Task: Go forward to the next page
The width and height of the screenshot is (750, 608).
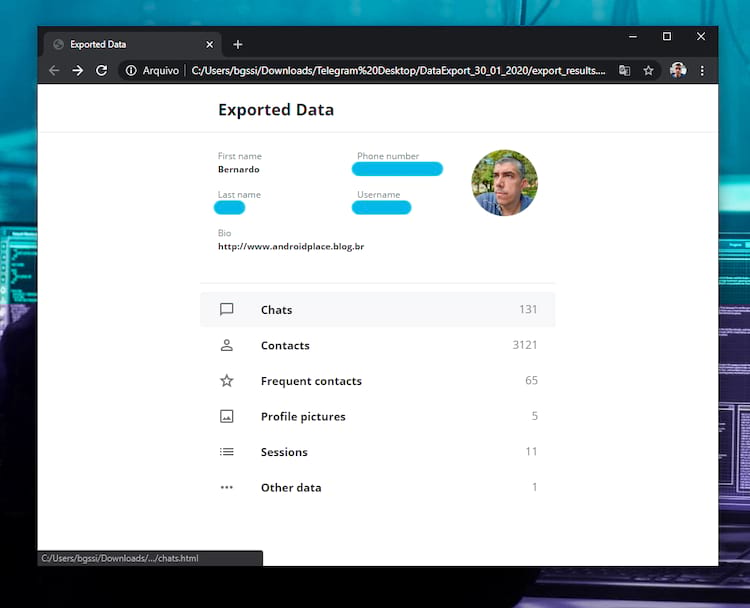Action: (78, 71)
